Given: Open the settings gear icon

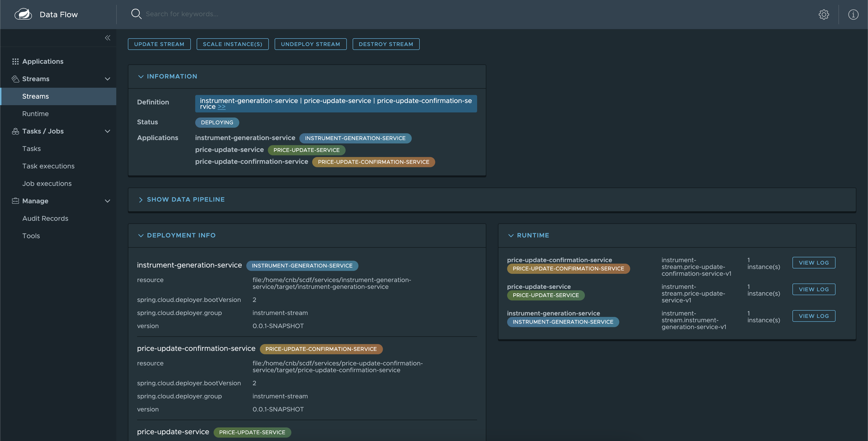Looking at the screenshot, I should point(823,15).
